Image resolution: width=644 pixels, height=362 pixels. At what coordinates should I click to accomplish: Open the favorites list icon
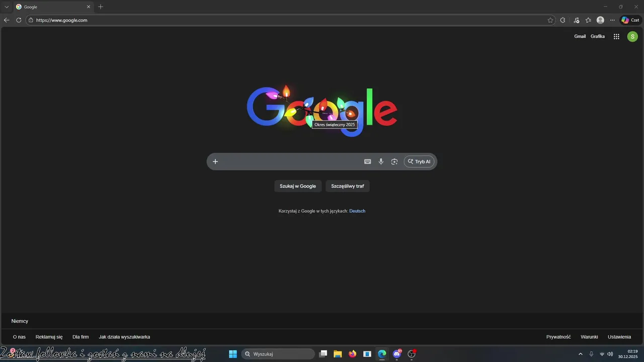pyautogui.click(x=588, y=20)
